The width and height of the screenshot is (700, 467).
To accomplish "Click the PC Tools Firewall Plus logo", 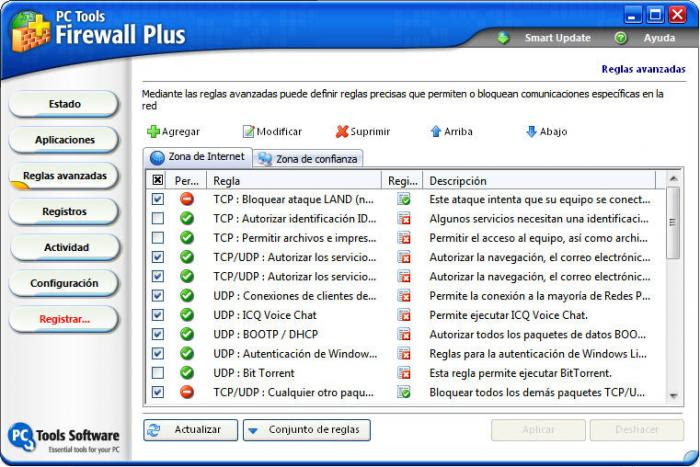I will tap(30, 31).
